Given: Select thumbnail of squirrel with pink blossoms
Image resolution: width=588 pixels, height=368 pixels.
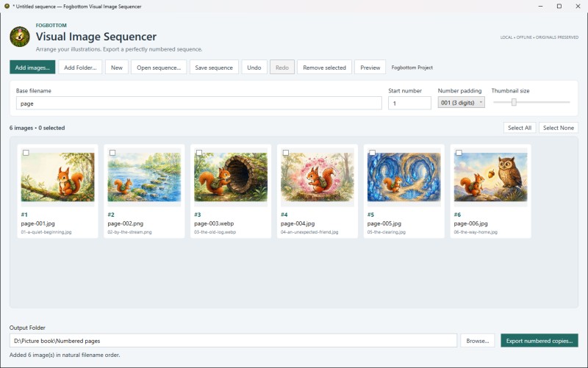Looking at the screenshot, I should 318,177.
